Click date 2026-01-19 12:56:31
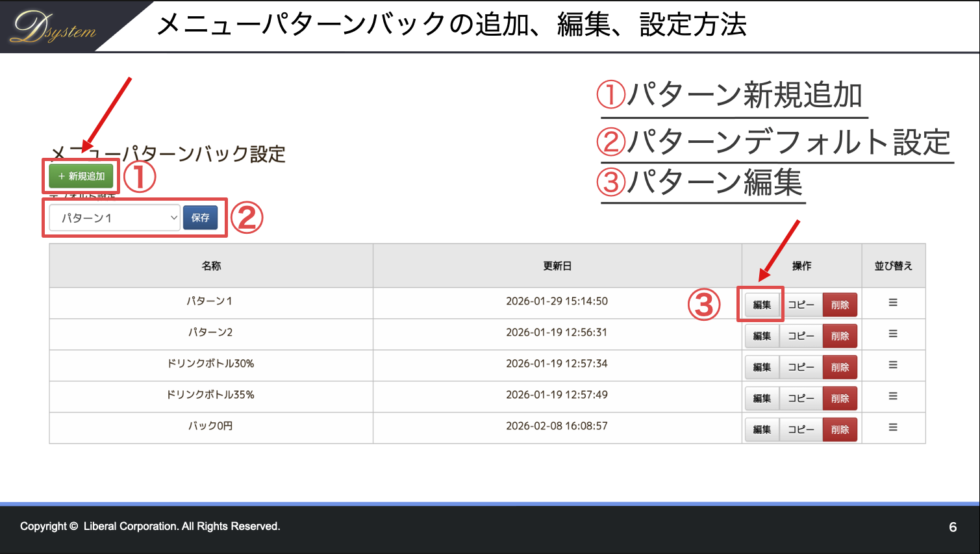This screenshot has height=554, width=980. coord(557,333)
